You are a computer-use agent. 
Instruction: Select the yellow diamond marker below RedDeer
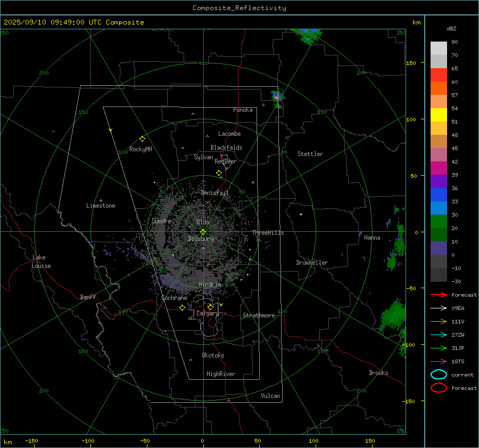tap(219, 173)
